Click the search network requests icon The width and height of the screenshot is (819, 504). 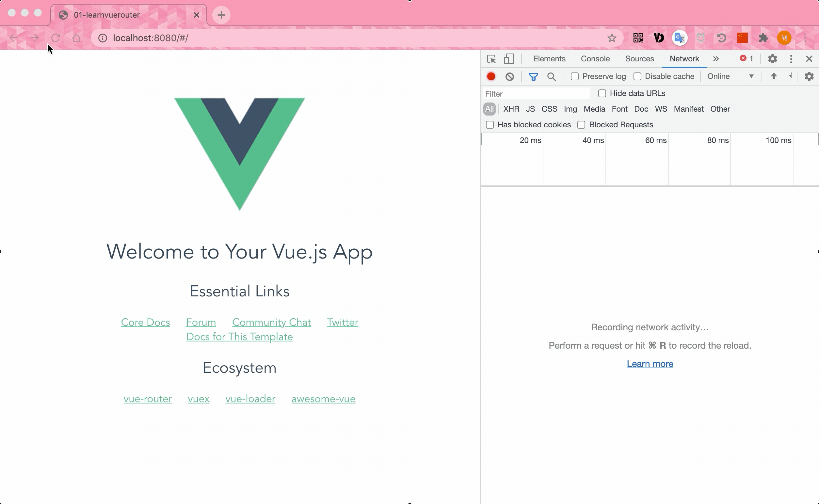point(552,76)
